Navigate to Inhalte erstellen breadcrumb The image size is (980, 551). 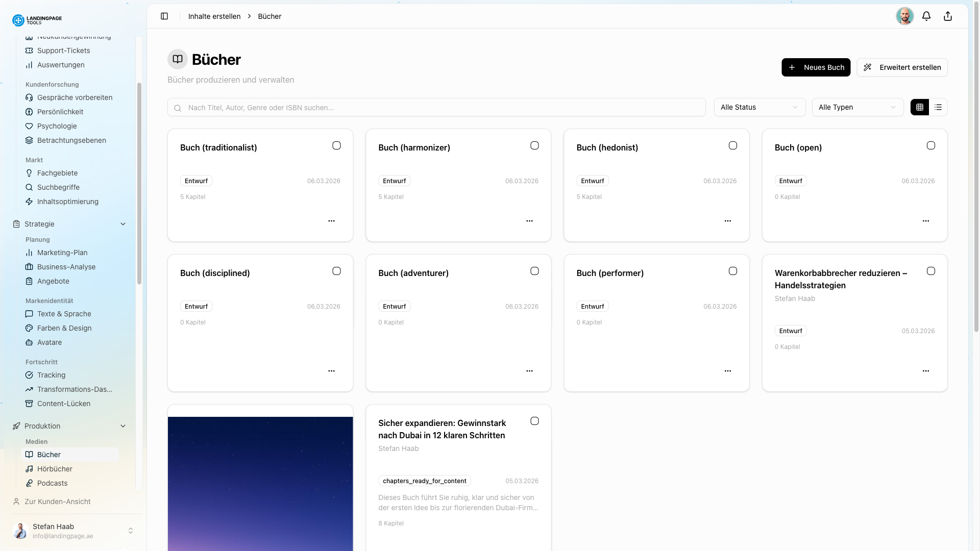(x=214, y=16)
